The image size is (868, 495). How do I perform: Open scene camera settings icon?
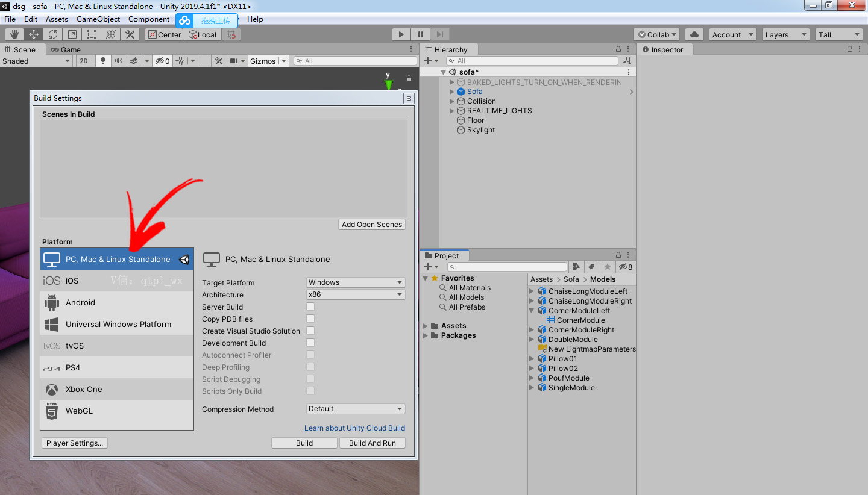coord(235,61)
